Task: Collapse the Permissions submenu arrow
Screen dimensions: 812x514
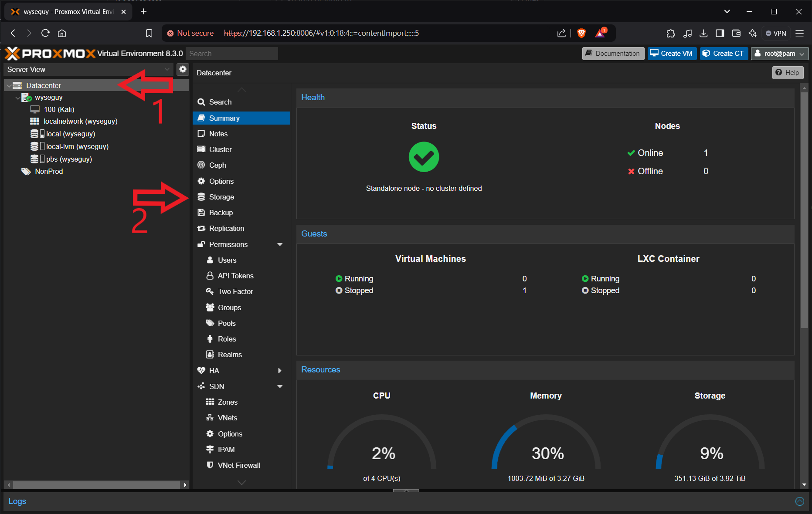Action: [280, 244]
